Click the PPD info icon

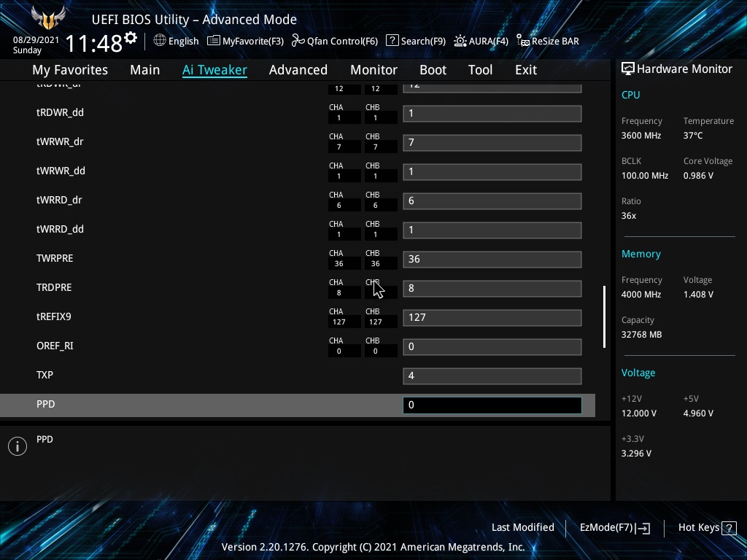(18, 446)
